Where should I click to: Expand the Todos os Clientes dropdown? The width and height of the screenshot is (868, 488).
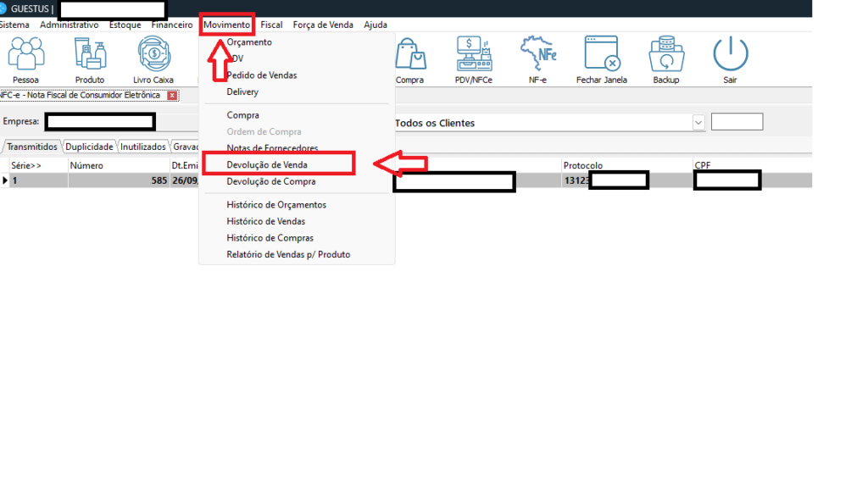698,123
